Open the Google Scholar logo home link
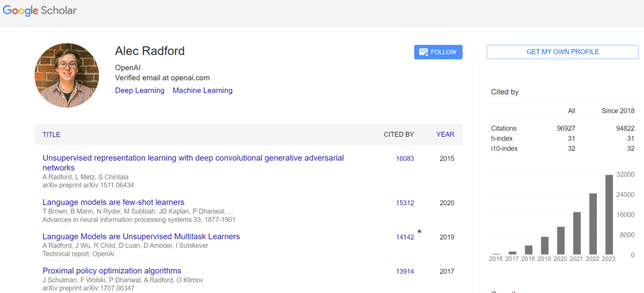This screenshot has width=644, height=293. click(39, 11)
